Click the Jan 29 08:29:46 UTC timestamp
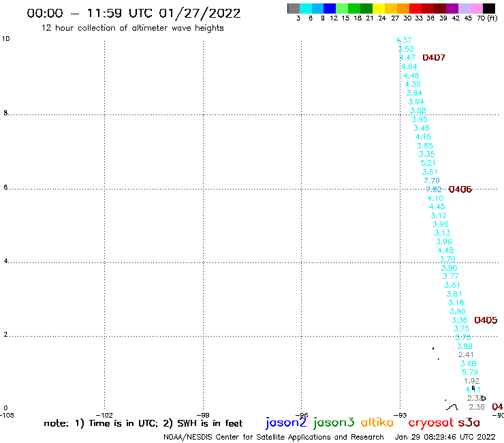Screen dimensions: 504x443 (x=445, y=437)
